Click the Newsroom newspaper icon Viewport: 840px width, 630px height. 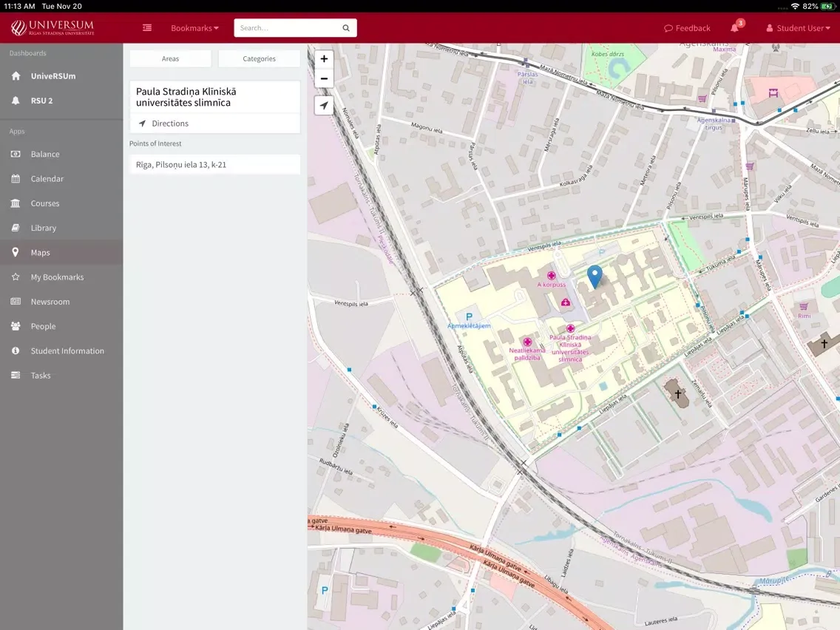(x=16, y=302)
